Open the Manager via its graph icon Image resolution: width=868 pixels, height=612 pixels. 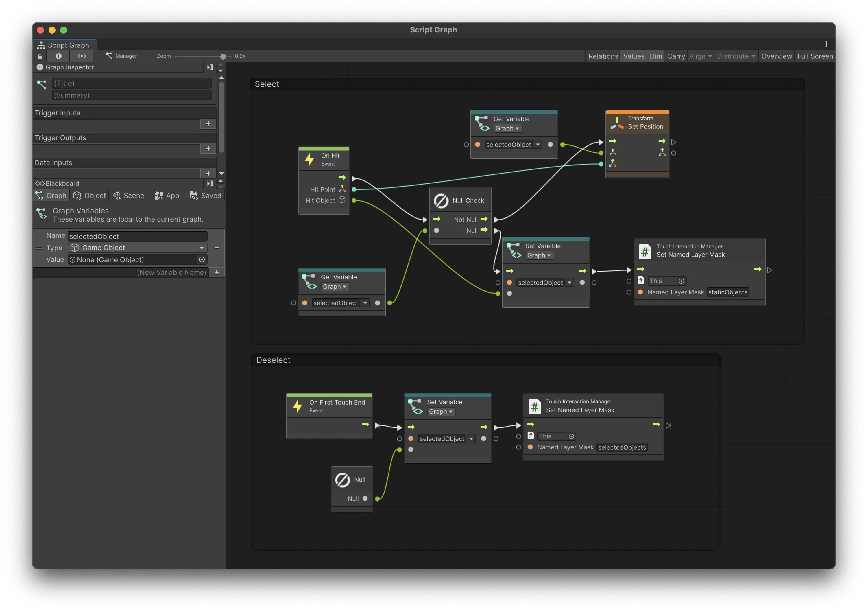point(109,56)
